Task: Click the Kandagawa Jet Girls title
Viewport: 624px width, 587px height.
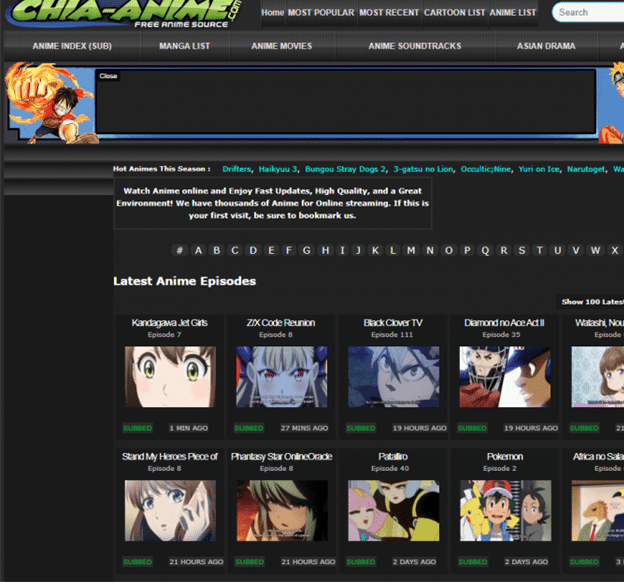Action: pyautogui.click(x=170, y=323)
